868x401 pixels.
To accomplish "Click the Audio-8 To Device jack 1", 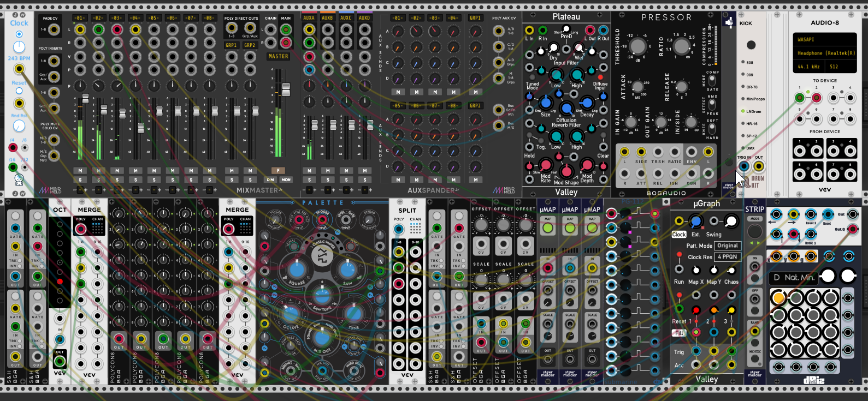I will point(800,98).
